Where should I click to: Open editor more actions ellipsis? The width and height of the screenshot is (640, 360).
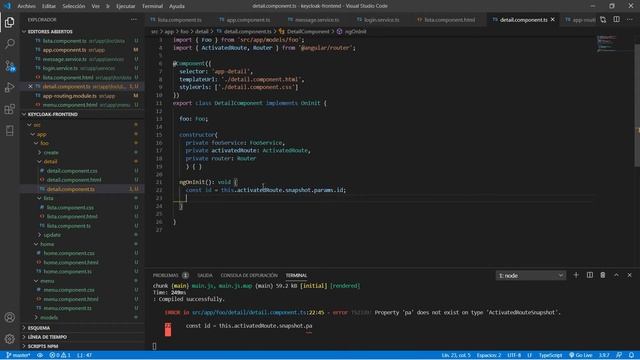(630, 20)
